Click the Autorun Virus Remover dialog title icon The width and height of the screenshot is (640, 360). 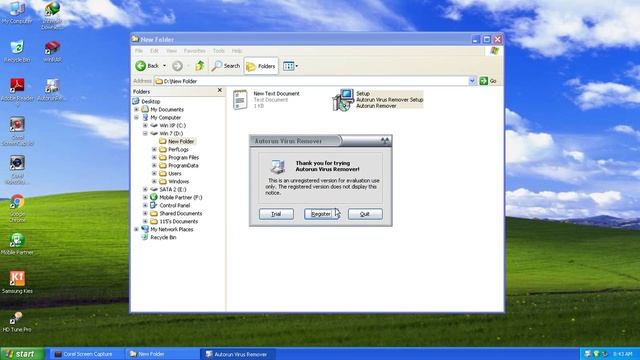pyautogui.click(x=385, y=141)
